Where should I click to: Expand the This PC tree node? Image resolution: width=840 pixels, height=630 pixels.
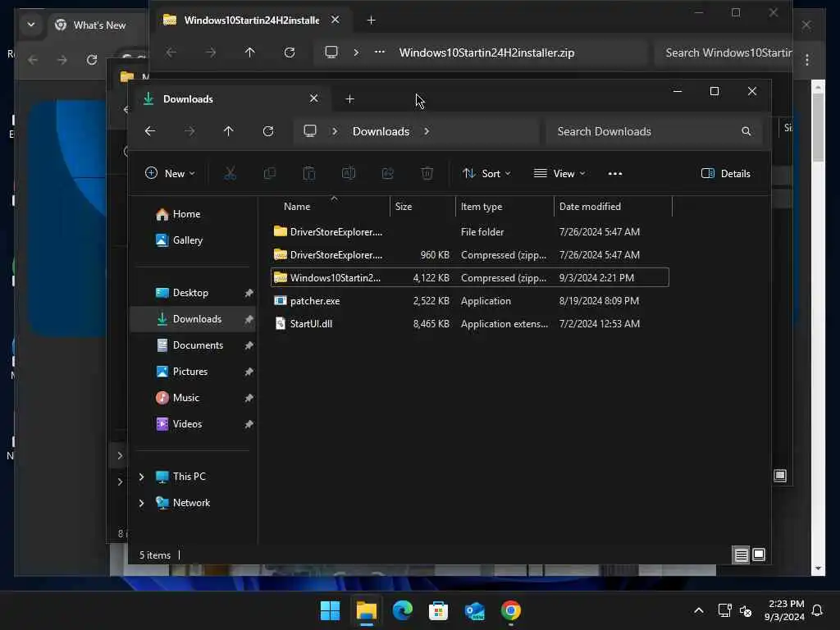point(141,477)
